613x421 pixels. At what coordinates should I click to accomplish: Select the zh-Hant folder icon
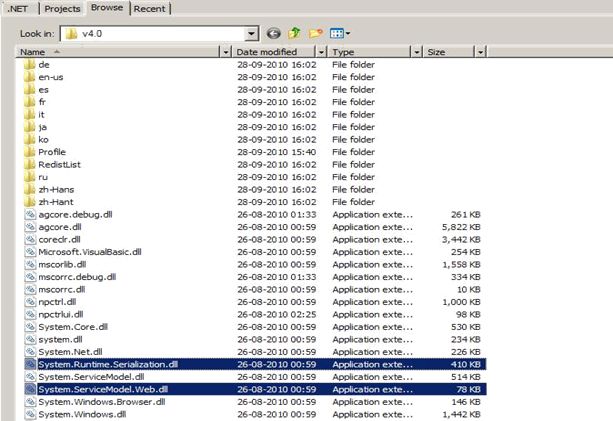[30, 202]
